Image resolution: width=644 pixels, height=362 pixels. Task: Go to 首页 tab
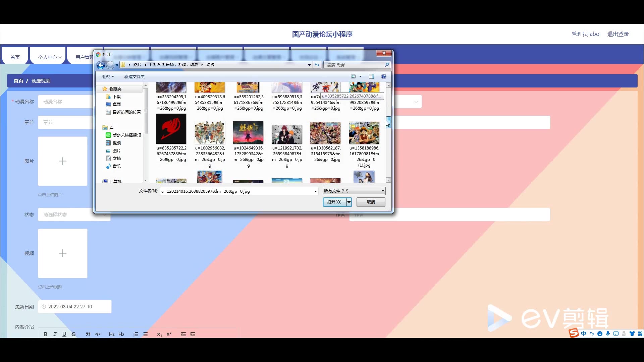point(15,57)
